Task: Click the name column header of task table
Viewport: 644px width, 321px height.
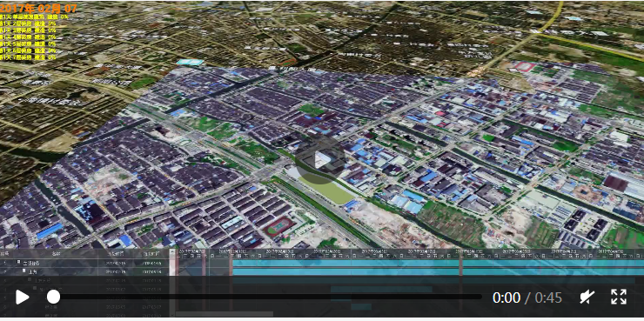Action: coord(56,254)
